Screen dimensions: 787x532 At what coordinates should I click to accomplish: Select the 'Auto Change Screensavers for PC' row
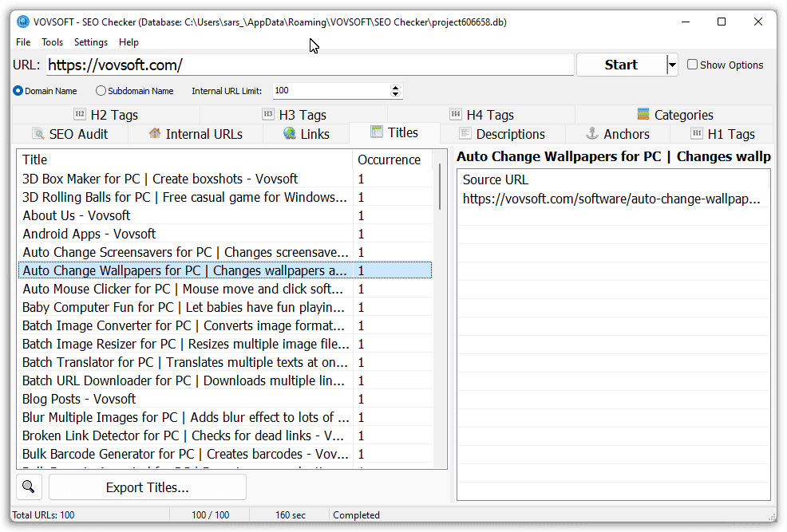[x=225, y=252]
